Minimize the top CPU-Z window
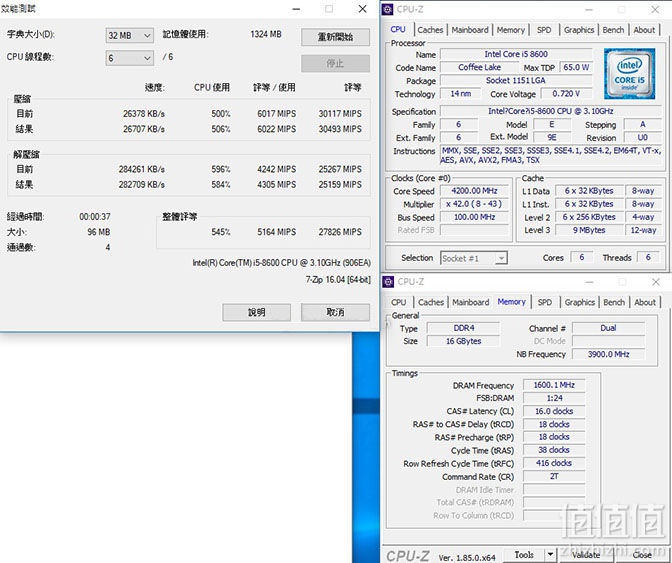The width and height of the screenshot is (672, 563). click(x=589, y=9)
